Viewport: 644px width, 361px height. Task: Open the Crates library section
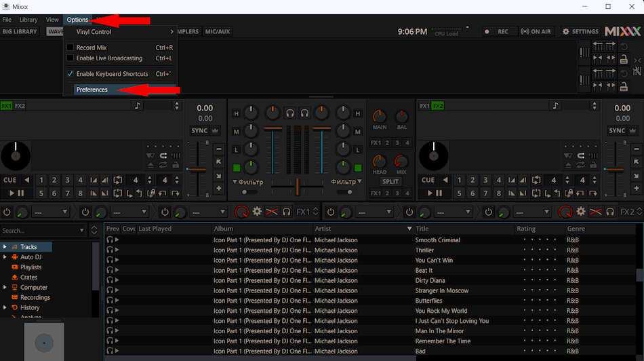[29, 277]
